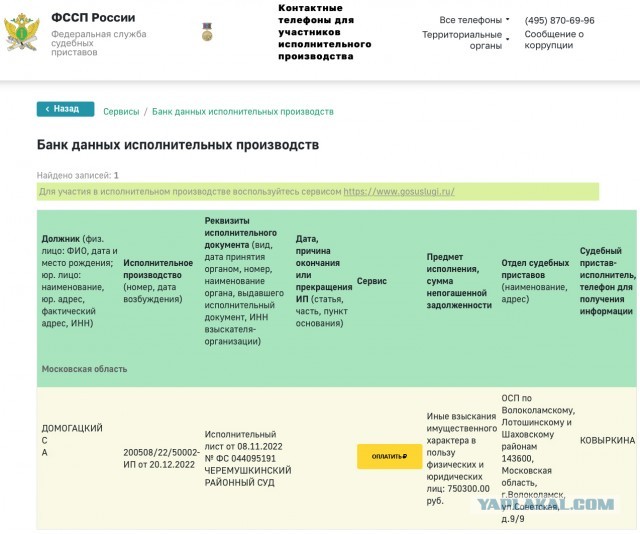This screenshot has height=534, width=640.
Task: Click the Найдено записей: 1 text
Action: (x=78, y=176)
